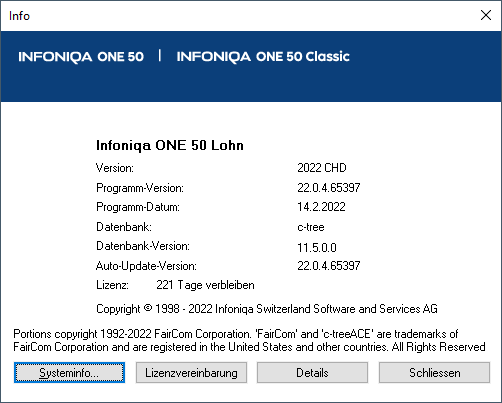Click the Version value 2022 CHD
Viewport: 502px width, 403px height.
tap(322, 168)
